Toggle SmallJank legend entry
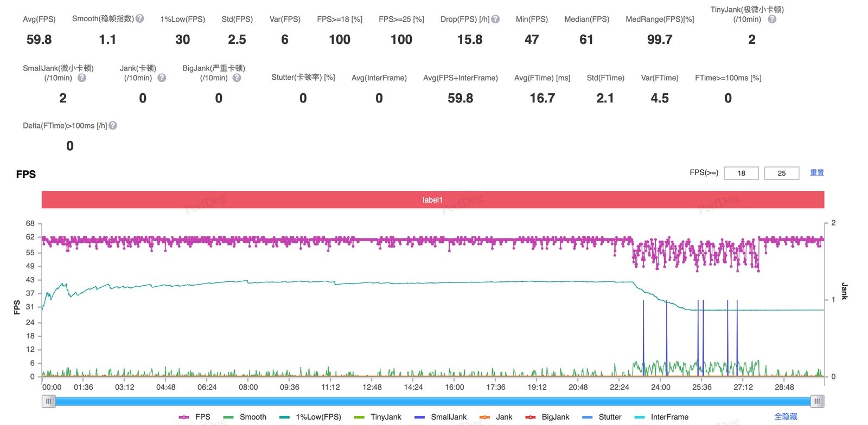 pos(441,417)
